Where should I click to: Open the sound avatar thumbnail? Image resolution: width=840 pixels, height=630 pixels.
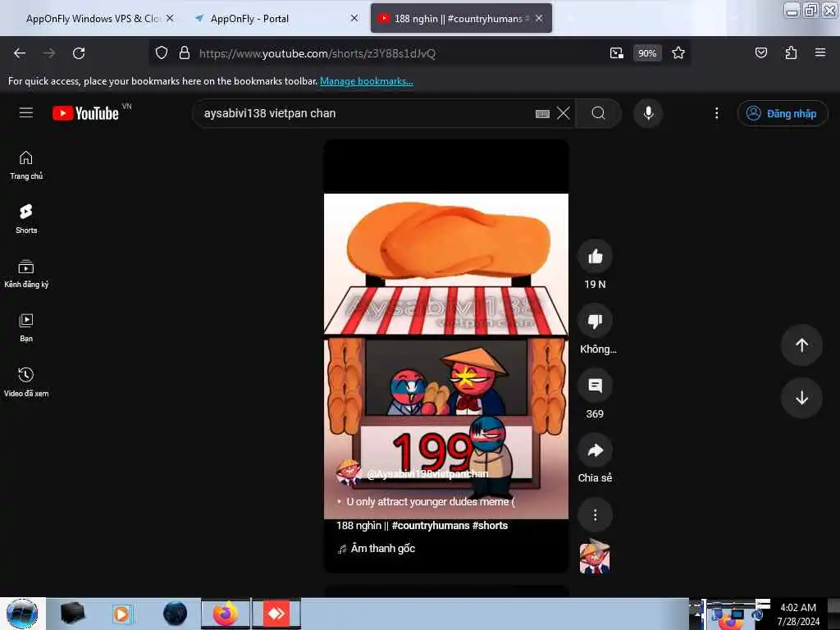click(595, 557)
